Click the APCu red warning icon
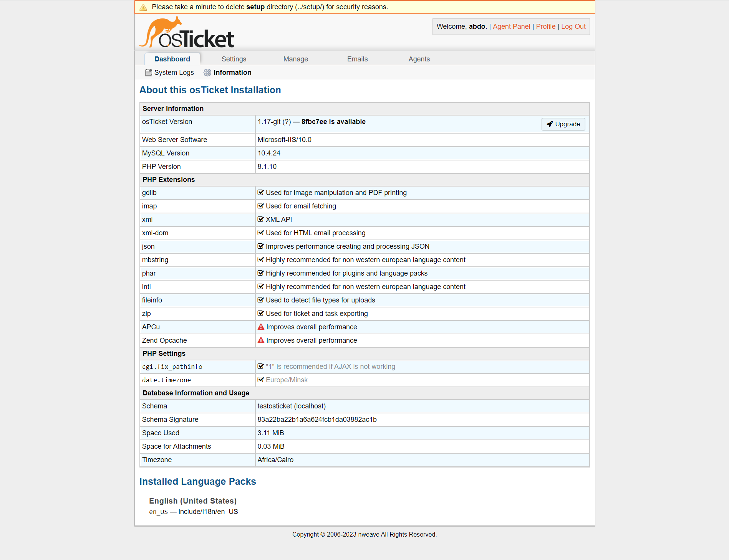This screenshot has height=560, width=729. click(x=261, y=327)
